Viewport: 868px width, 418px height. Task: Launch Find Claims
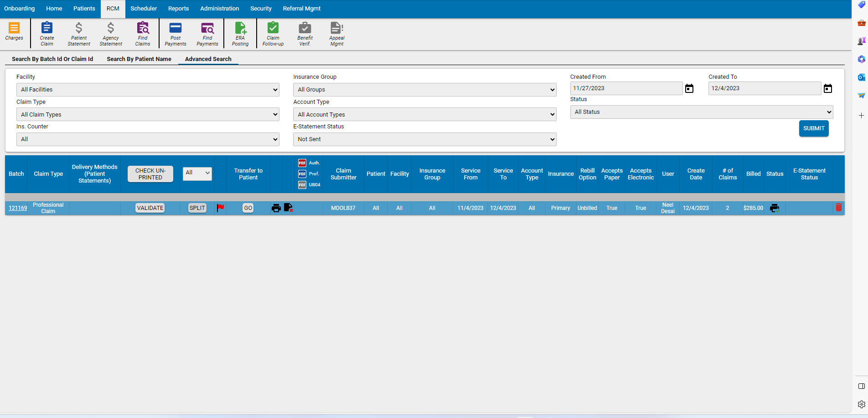[x=143, y=33]
